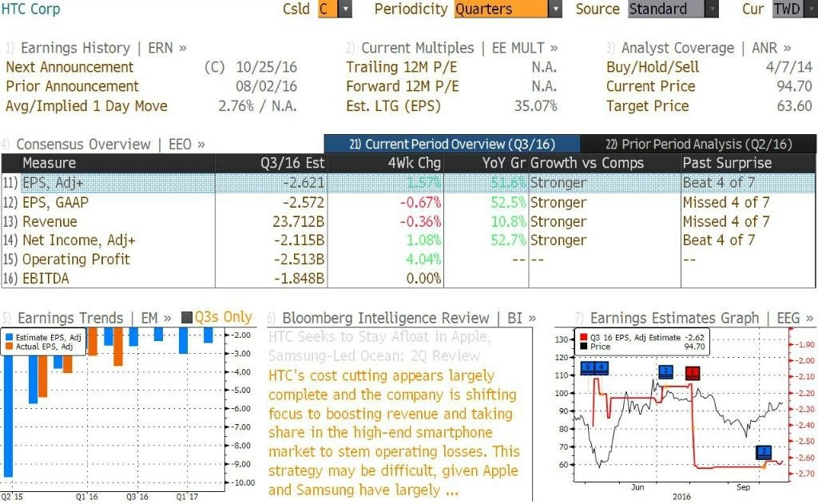Image resolution: width=818 pixels, height=504 pixels.
Task: Click blue event marker numbered 5
Action: point(588,367)
